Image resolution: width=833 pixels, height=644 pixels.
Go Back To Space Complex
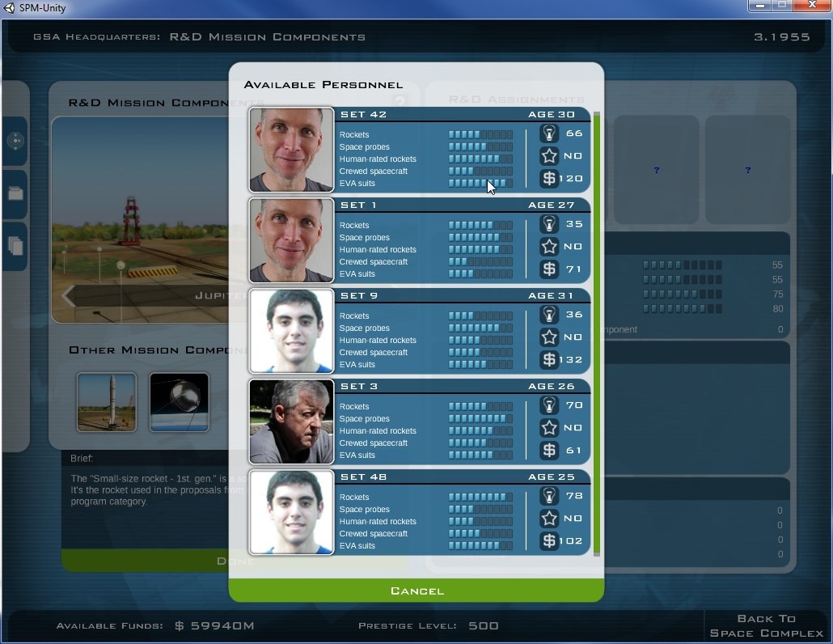pos(766,625)
